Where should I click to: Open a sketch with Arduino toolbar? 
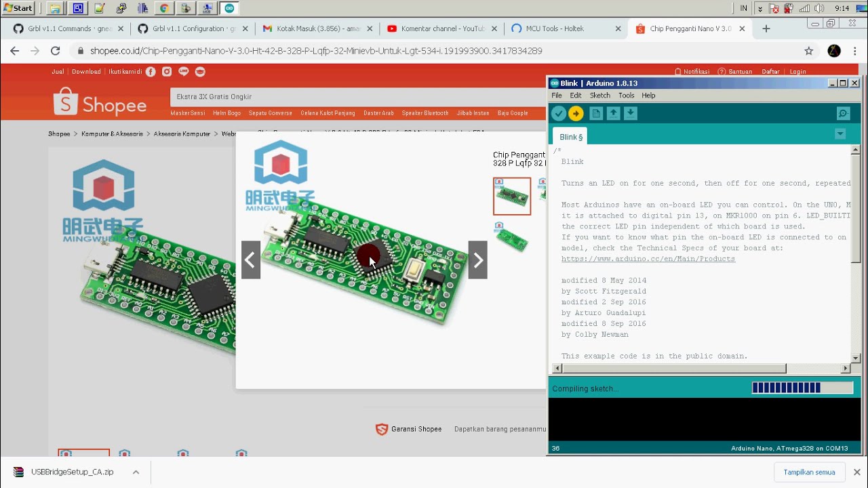(x=613, y=114)
